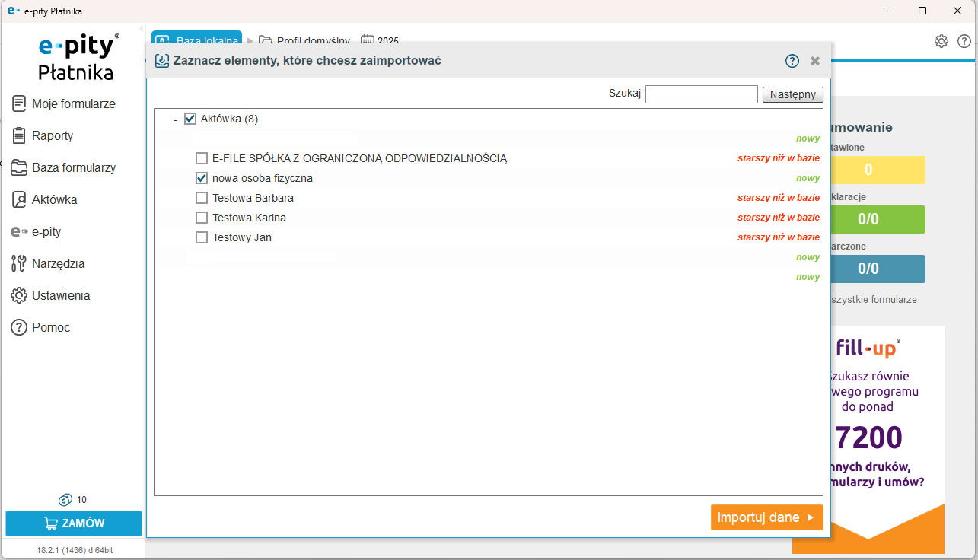Click the ZAMÓW order button

point(74,523)
